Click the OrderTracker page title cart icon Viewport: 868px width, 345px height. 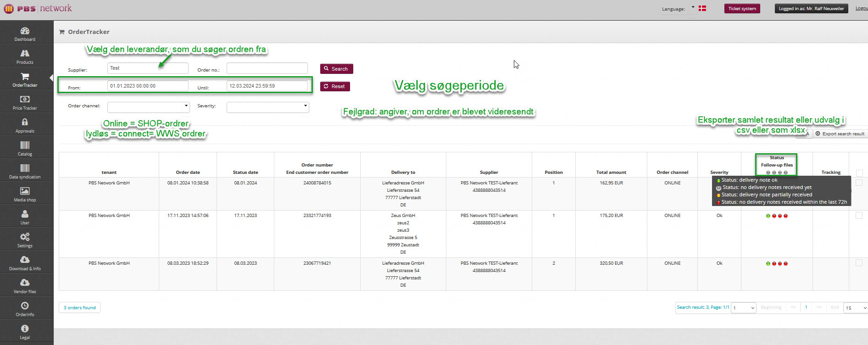[62, 32]
